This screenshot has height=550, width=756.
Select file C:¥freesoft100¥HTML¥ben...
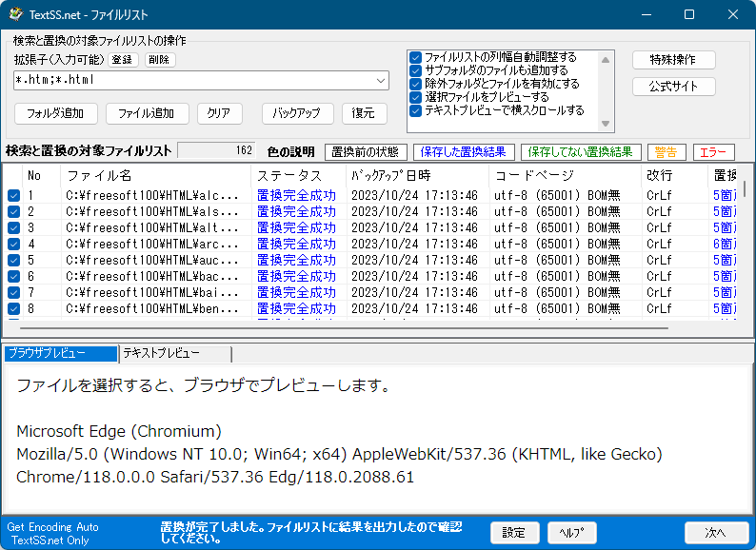[152, 308]
